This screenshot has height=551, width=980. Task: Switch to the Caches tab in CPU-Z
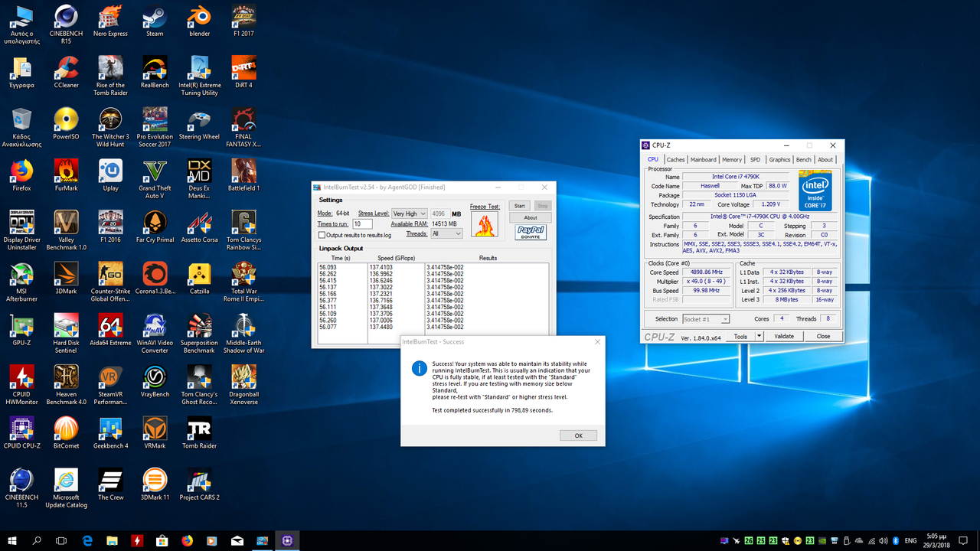coord(675,160)
